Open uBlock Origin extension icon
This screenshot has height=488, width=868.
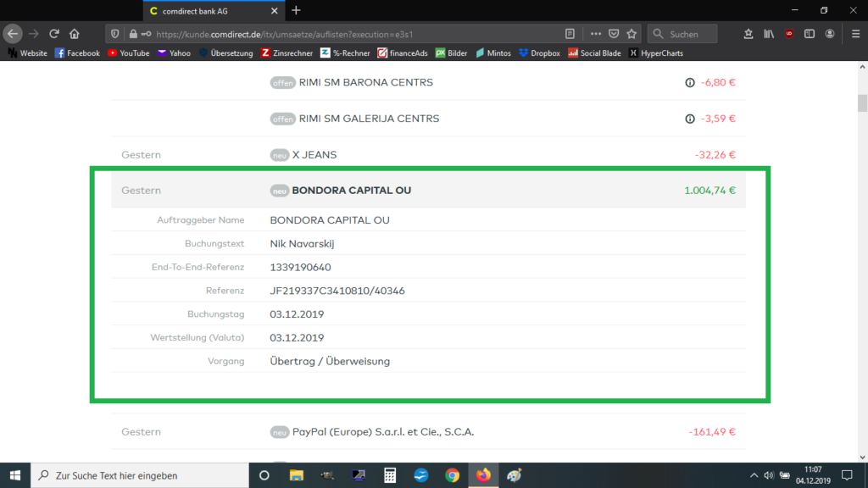pos(789,34)
